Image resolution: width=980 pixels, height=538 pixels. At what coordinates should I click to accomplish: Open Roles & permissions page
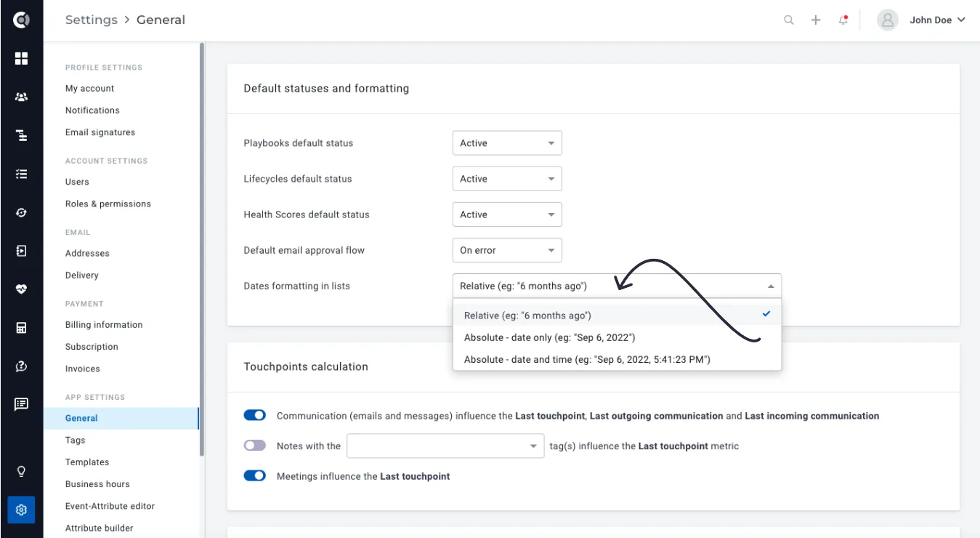point(108,204)
